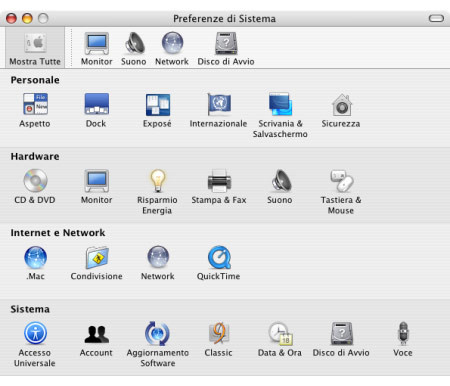Click Disco di Avvio in toolbar

click(x=226, y=49)
